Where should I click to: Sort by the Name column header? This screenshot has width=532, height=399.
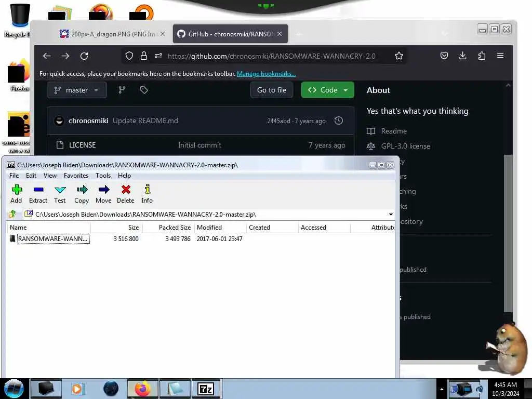[49, 228]
